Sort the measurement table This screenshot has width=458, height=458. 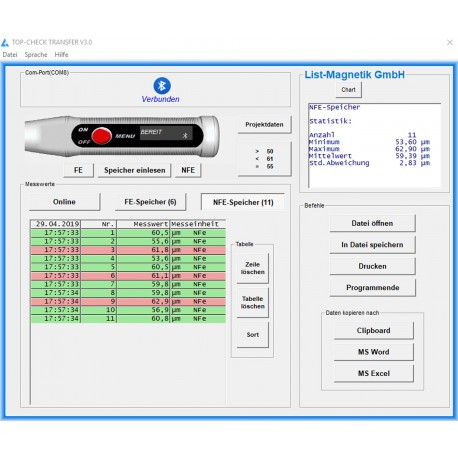pos(253,335)
